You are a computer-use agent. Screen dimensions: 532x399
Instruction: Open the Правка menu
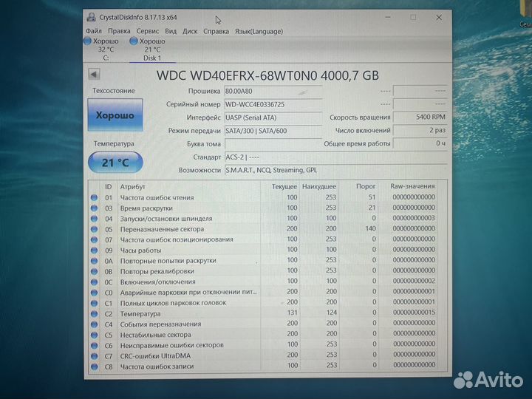(119, 31)
